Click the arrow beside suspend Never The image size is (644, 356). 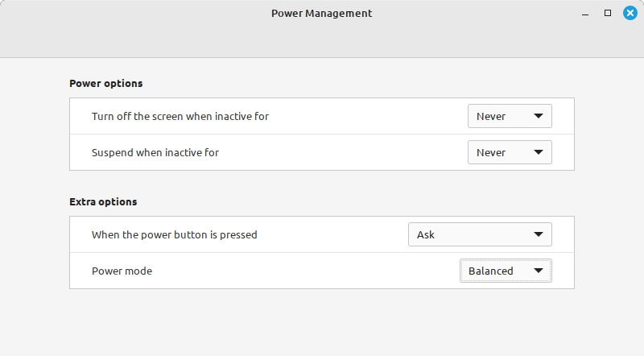point(538,152)
